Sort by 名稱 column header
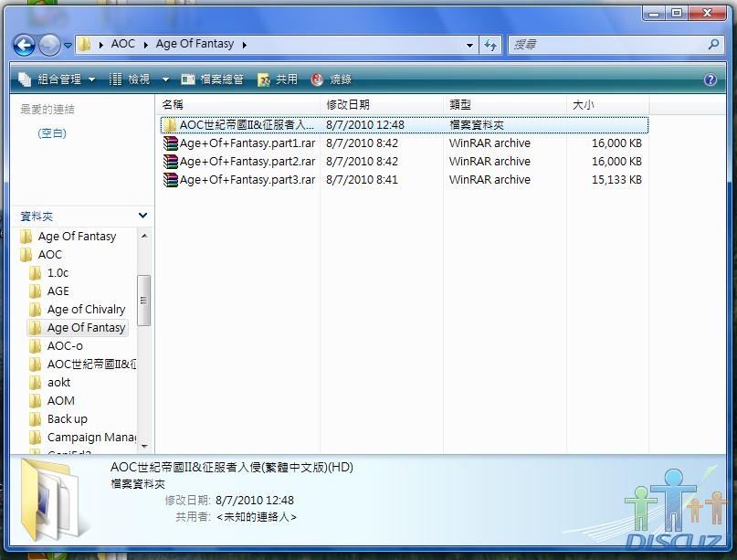The image size is (737, 560). [x=239, y=104]
